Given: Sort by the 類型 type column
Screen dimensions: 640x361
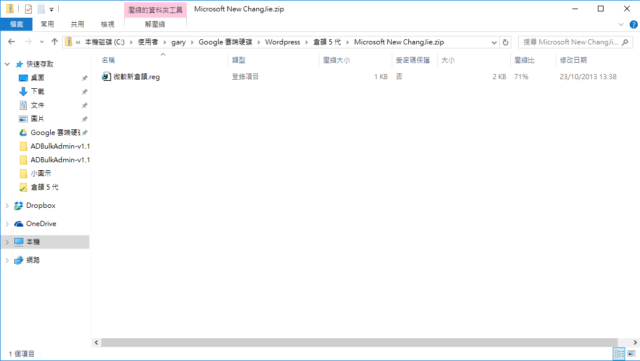Looking at the screenshot, I should click(x=239, y=60).
